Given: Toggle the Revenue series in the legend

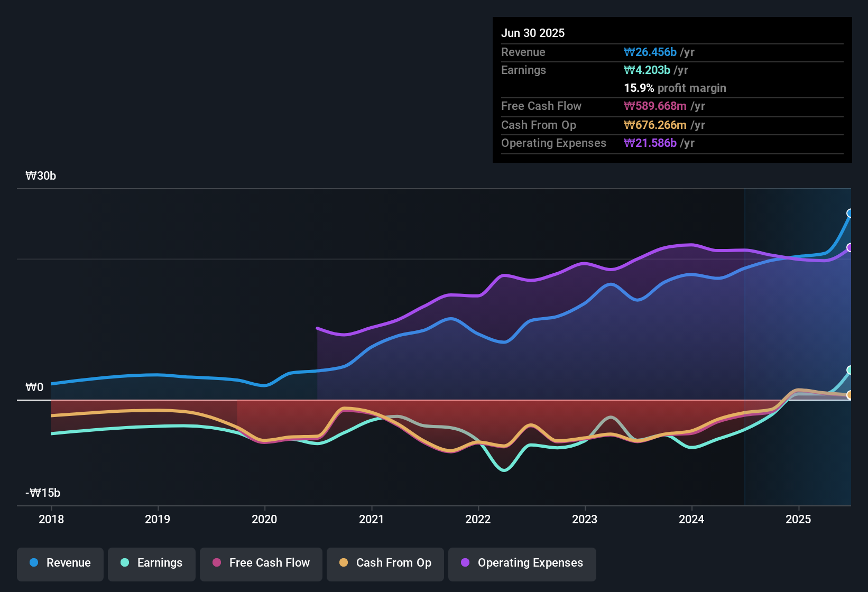Looking at the screenshot, I should 60,563.
